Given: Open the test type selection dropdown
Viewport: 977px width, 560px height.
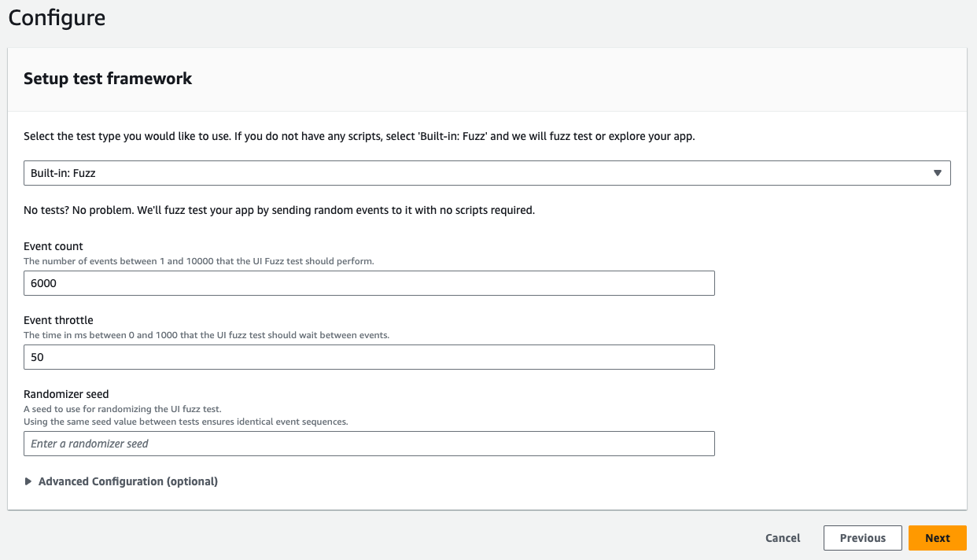Looking at the screenshot, I should click(x=486, y=172).
